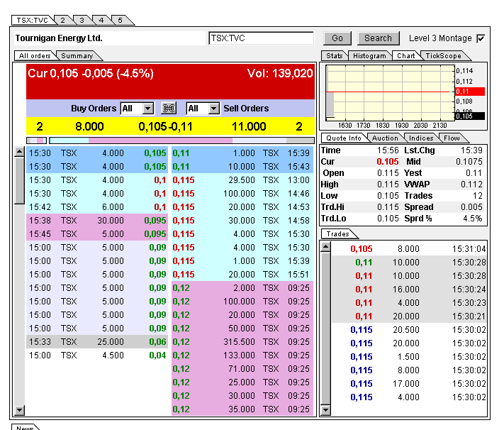Click scroll down arrow in Trades list
The height and width of the screenshot is (430, 504).
click(325, 409)
